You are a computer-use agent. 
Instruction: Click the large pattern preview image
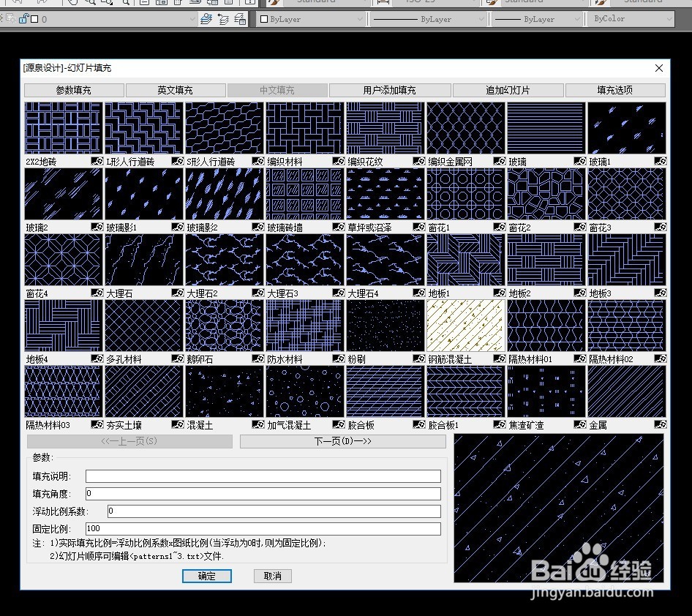coord(559,508)
